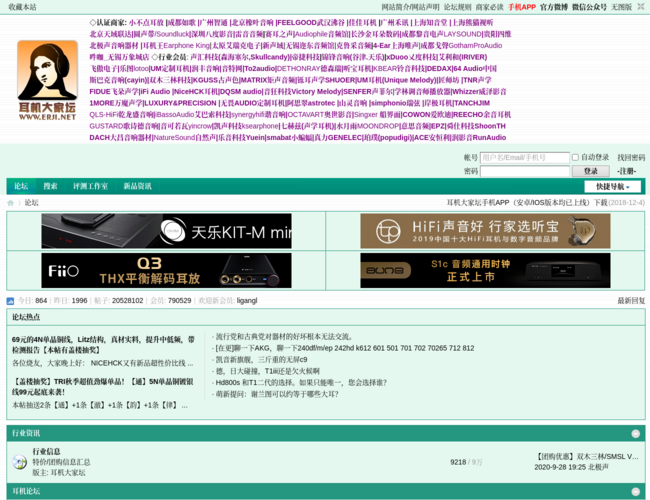Open the 【盖楼抽奖】TRI秋季 hot thread
Screen dimensions: 650x500
click(102, 386)
